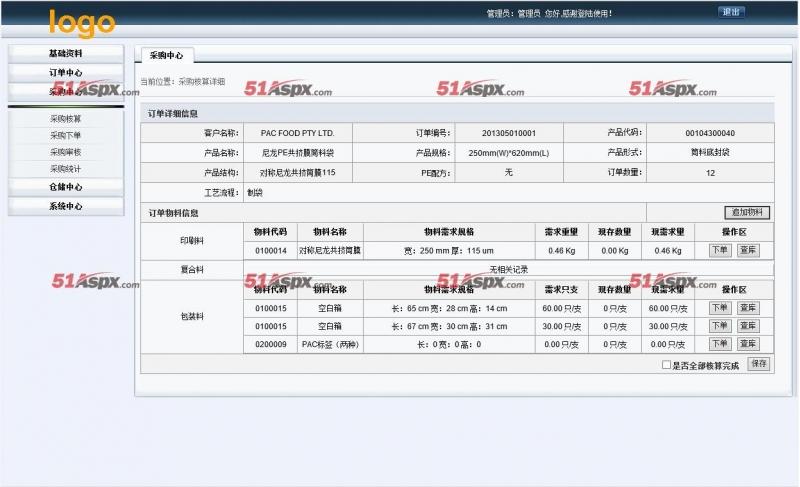This screenshot has width=800, height=487.
Task: Open the 订单中心 sidebar menu
Action: [x=66, y=72]
